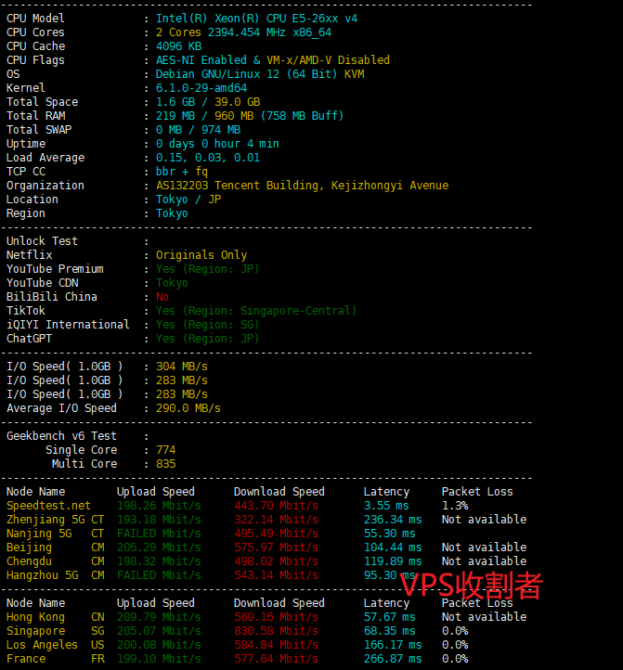The image size is (623, 670).
Task: Click the AS132203 Tencent Building organization text
Action: (302, 185)
